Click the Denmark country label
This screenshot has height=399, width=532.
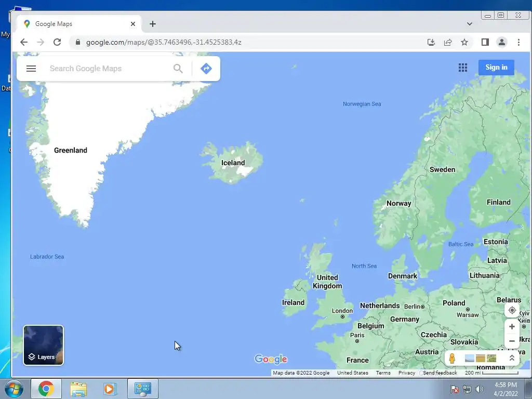403,276
